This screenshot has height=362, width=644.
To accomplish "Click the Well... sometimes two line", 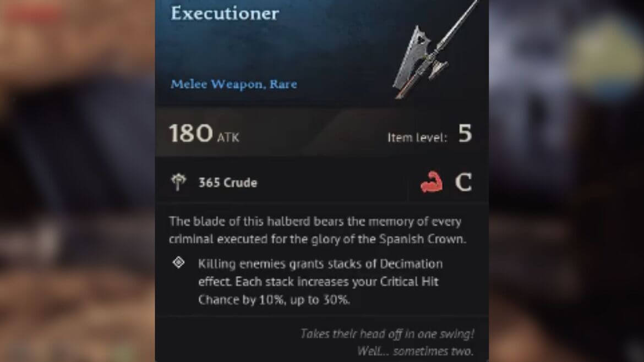I will coord(415,351).
